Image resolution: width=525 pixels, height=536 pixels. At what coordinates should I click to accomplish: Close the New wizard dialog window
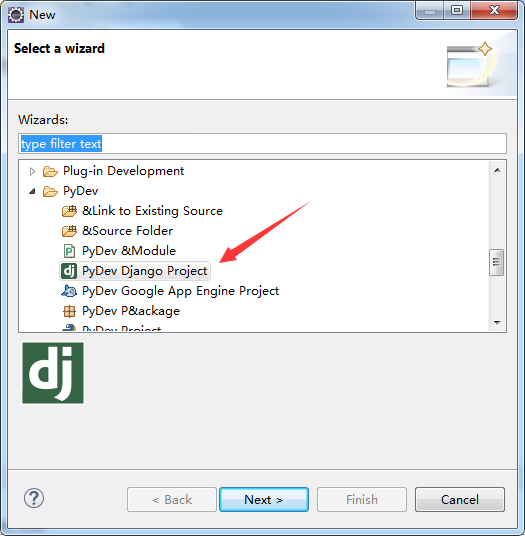[494, 10]
